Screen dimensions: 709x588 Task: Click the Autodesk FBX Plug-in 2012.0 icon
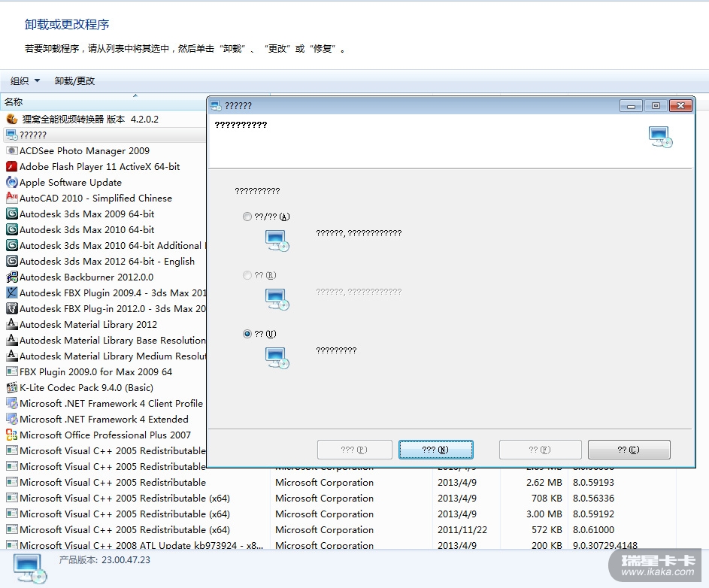coord(12,309)
